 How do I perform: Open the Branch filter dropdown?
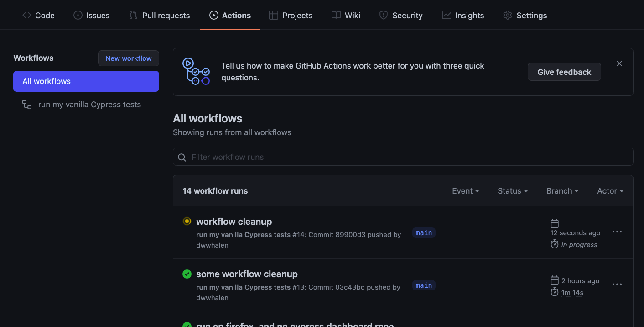tap(562, 191)
